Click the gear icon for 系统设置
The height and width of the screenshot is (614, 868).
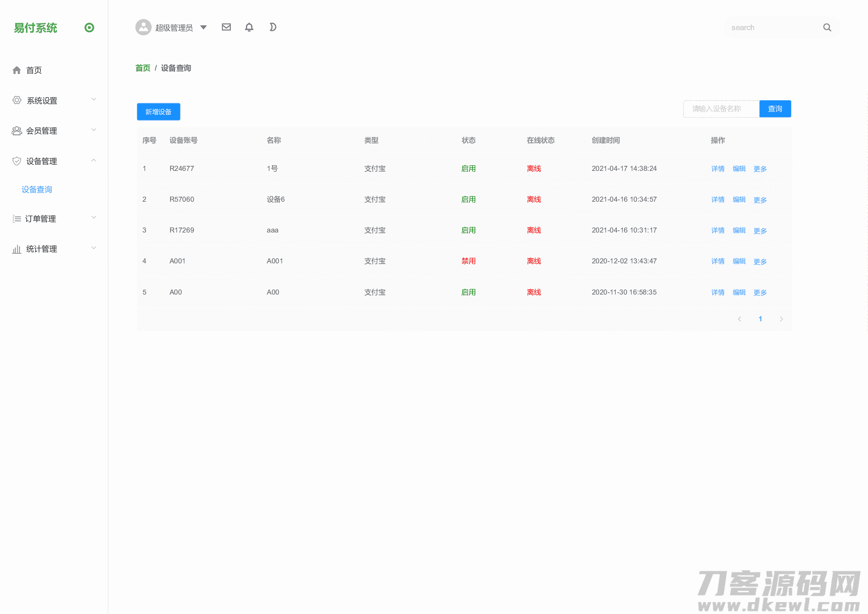[17, 100]
